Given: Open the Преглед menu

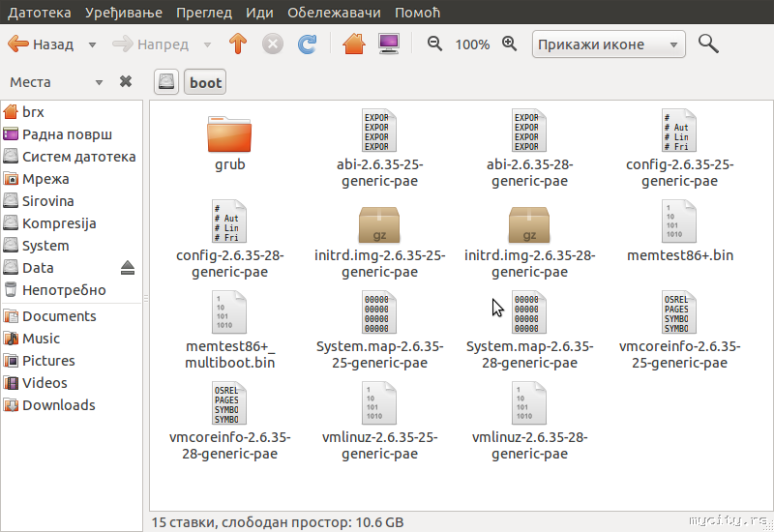Looking at the screenshot, I should pyautogui.click(x=204, y=13).
